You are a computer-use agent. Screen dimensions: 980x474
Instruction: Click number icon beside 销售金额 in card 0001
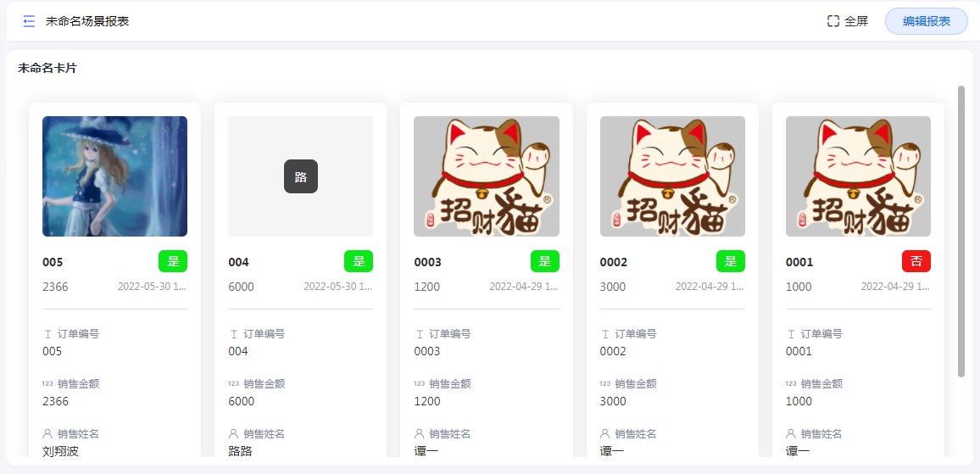click(791, 384)
